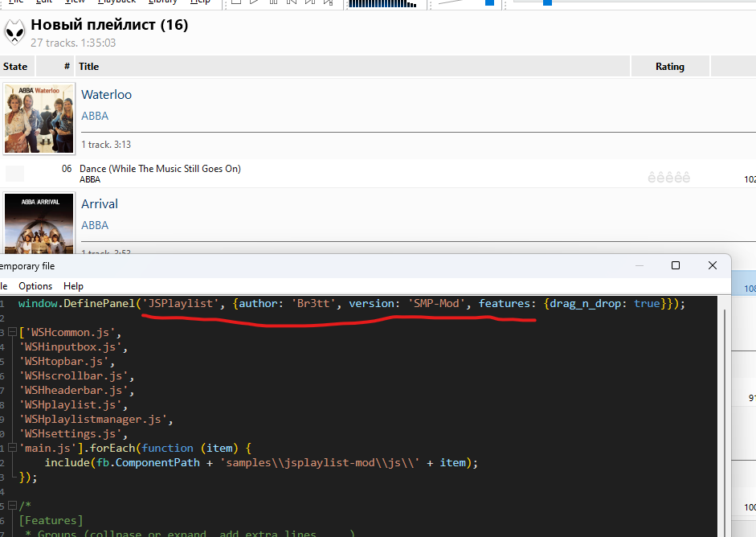756x537 pixels.
Task: Click the seekbar slider handle at the top
Action: coord(547,2)
